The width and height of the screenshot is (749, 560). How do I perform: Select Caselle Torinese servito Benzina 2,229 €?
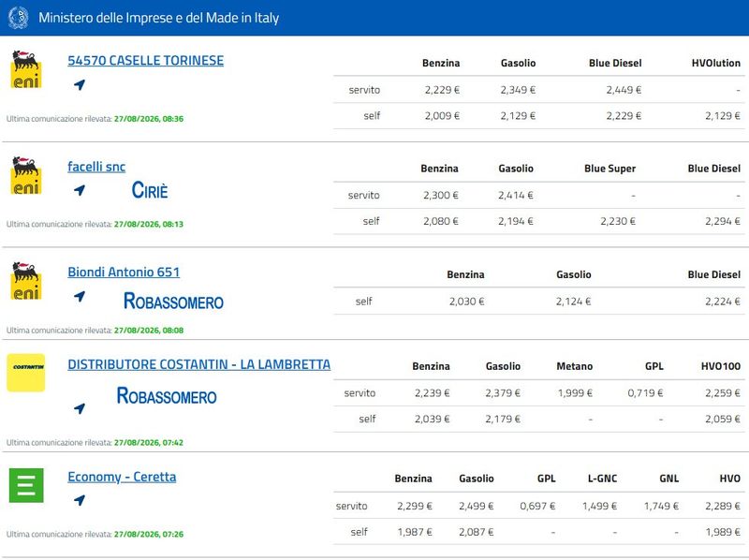[x=442, y=90]
